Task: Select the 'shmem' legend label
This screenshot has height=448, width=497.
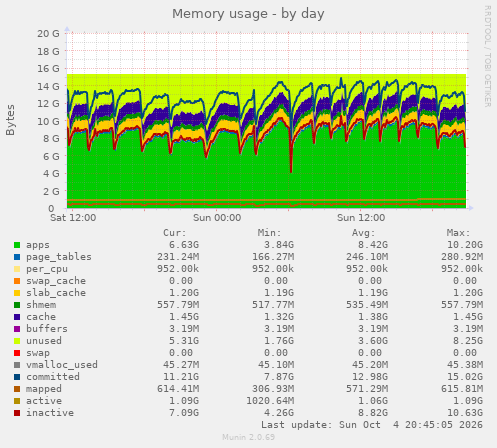Action: point(41,305)
